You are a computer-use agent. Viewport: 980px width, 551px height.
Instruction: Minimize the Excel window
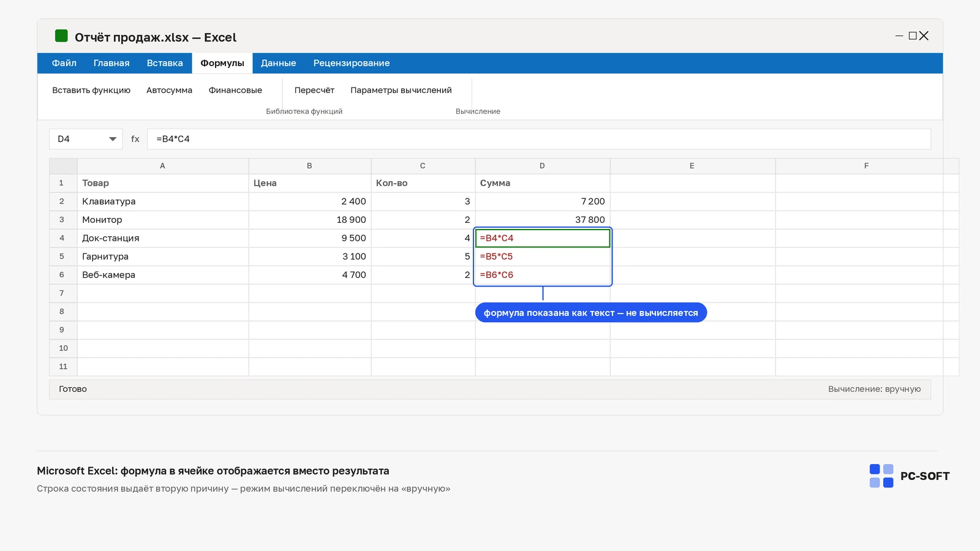click(x=899, y=36)
